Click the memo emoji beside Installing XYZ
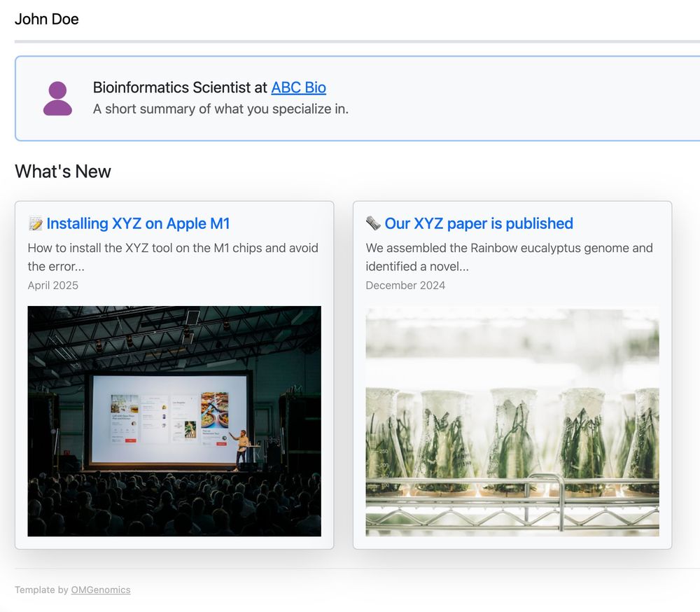This screenshot has width=700, height=612. pyautogui.click(x=35, y=223)
